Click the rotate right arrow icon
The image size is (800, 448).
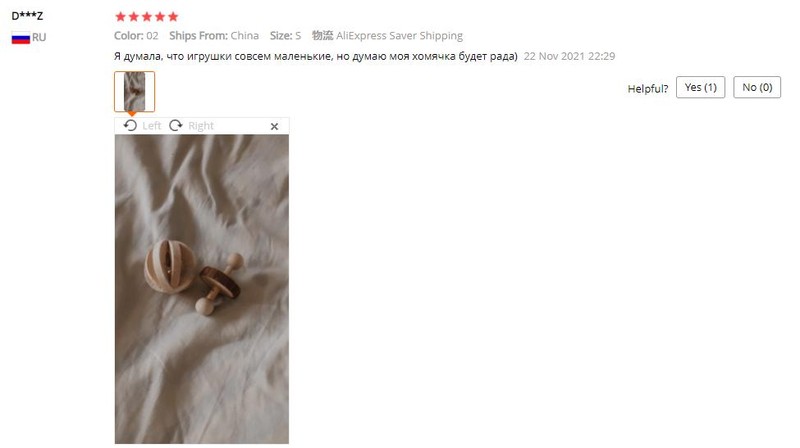click(x=176, y=126)
